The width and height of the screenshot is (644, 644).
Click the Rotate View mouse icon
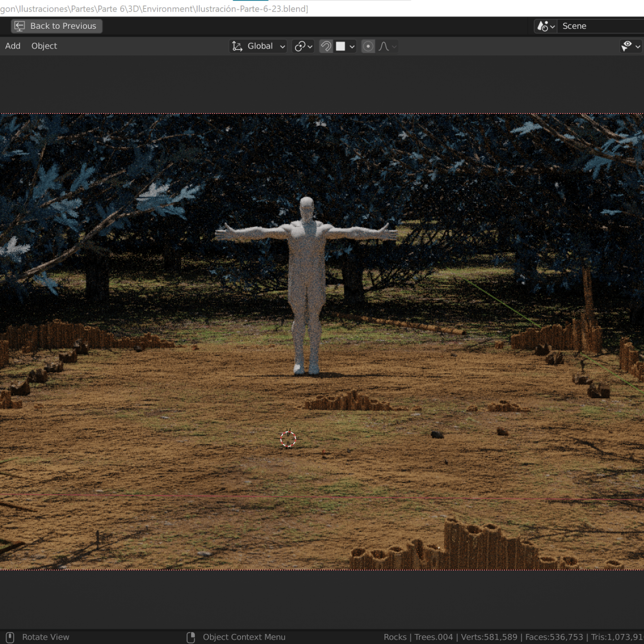coord(9,637)
